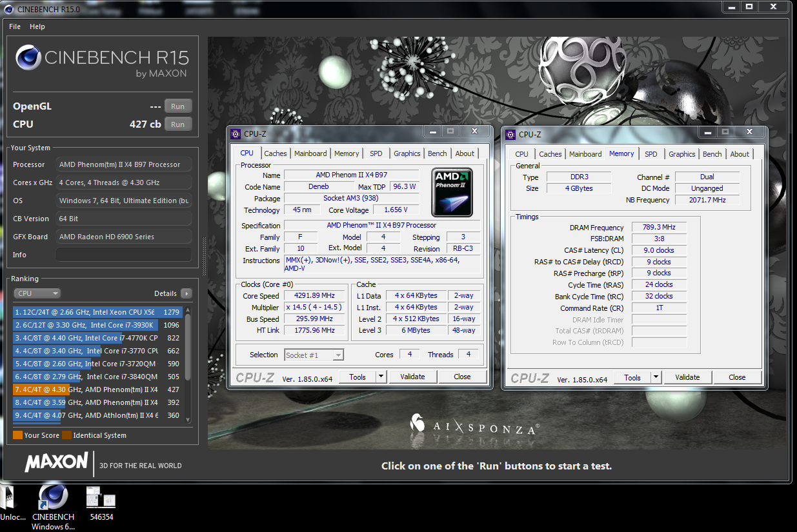Click the ranking list vertical scrollbar

coord(188,364)
